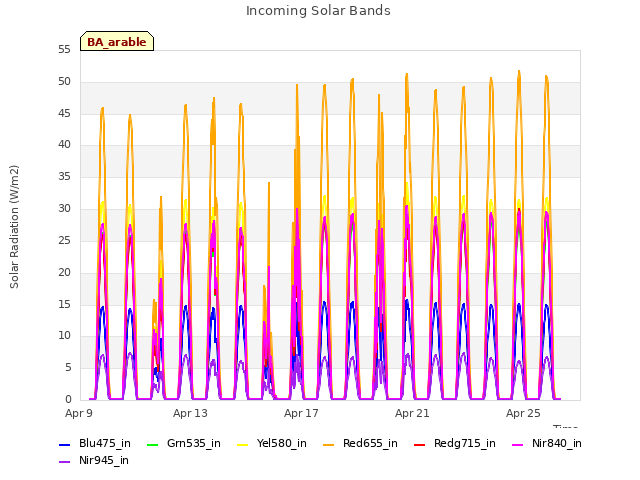The width and height of the screenshot is (640, 480).
Task: Click the blue Blu475_in legend color marker
Action: click(64, 444)
